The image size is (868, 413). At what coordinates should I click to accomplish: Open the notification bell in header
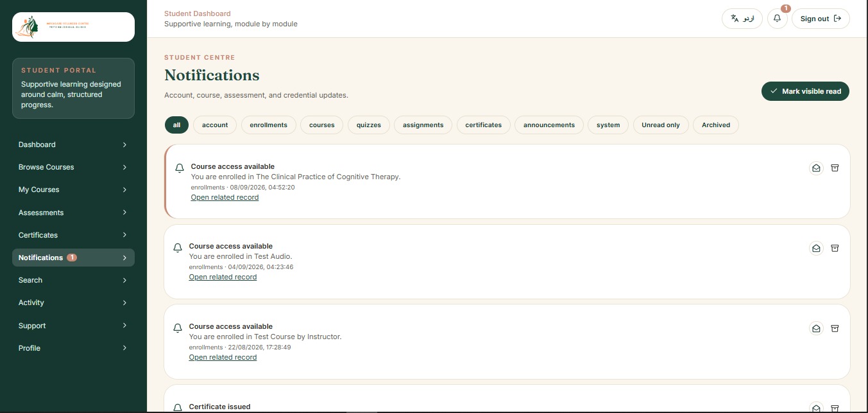(777, 19)
